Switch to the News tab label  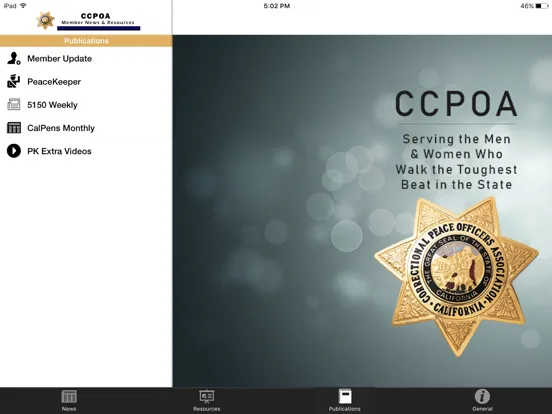69,409
